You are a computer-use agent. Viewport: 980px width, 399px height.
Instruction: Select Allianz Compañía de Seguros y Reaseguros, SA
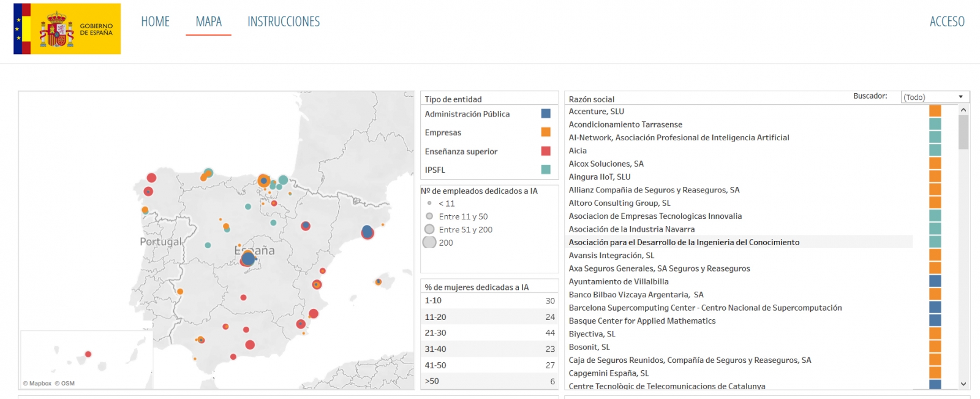tap(654, 190)
